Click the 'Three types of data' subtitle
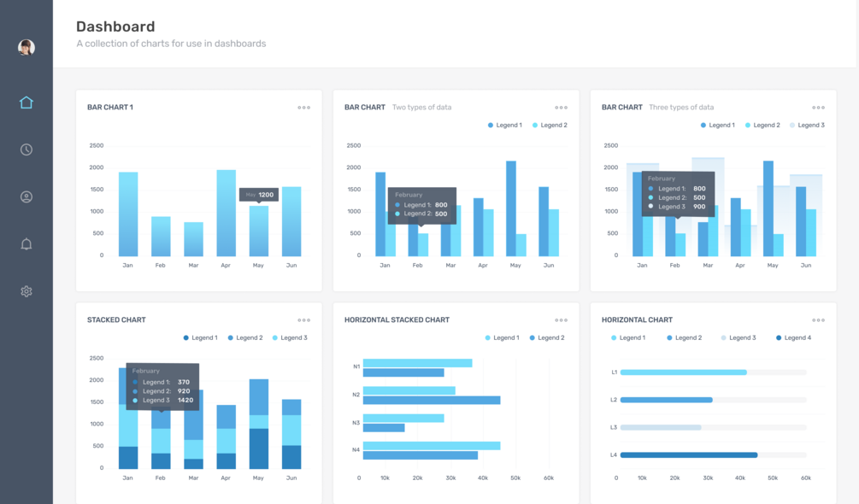The height and width of the screenshot is (504, 859). 681,108
